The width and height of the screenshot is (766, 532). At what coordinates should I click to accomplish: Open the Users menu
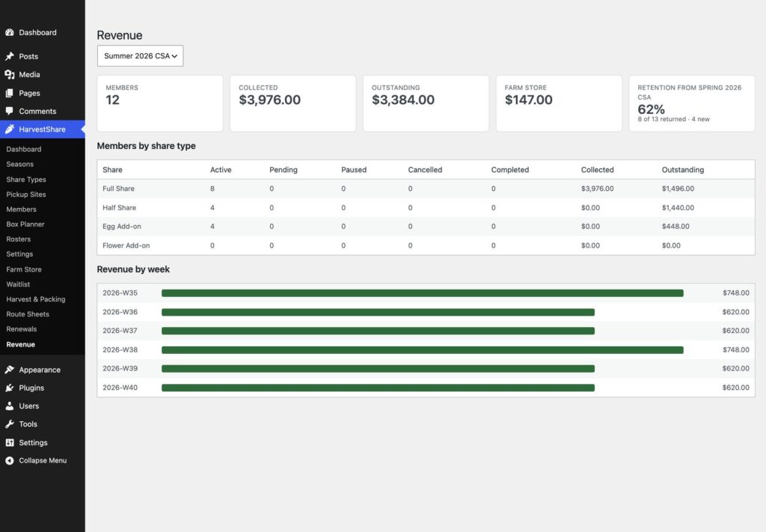pos(43,406)
